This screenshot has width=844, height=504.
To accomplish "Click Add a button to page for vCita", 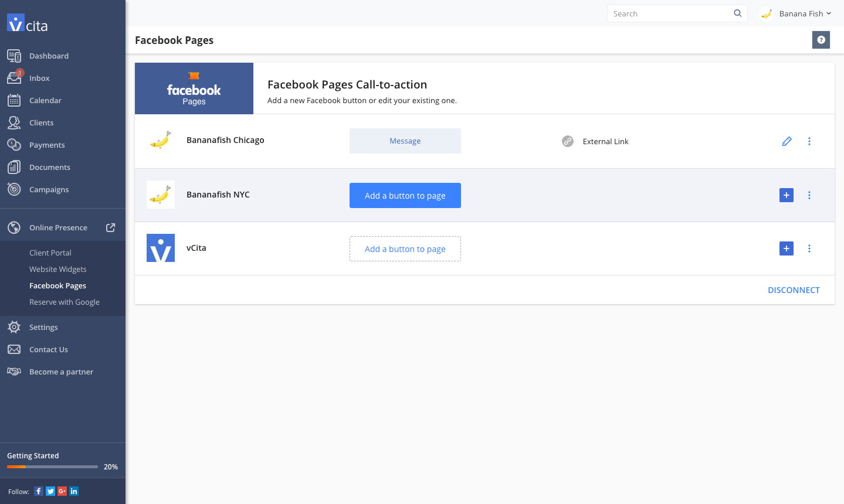I will (405, 248).
